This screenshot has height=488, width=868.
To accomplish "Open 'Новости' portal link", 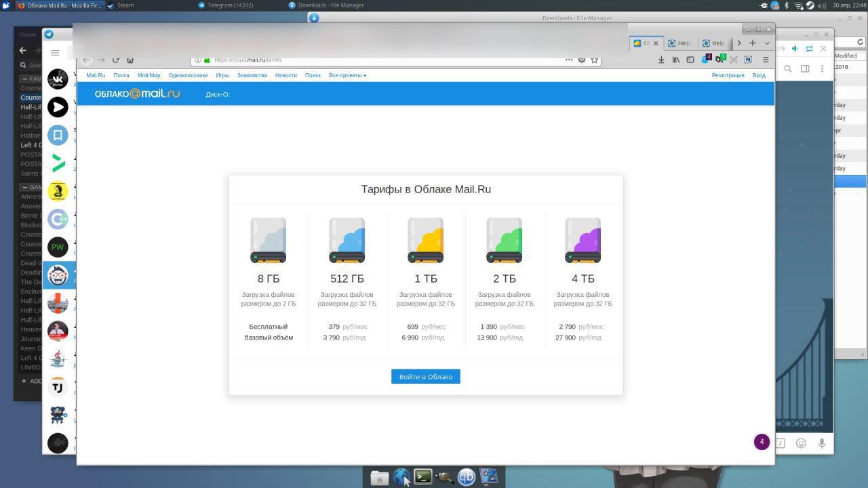I will tap(286, 75).
